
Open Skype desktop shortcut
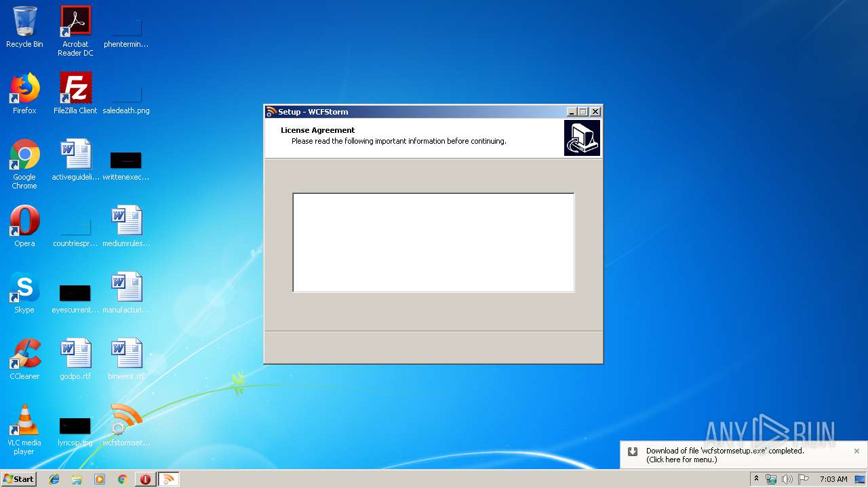click(24, 293)
